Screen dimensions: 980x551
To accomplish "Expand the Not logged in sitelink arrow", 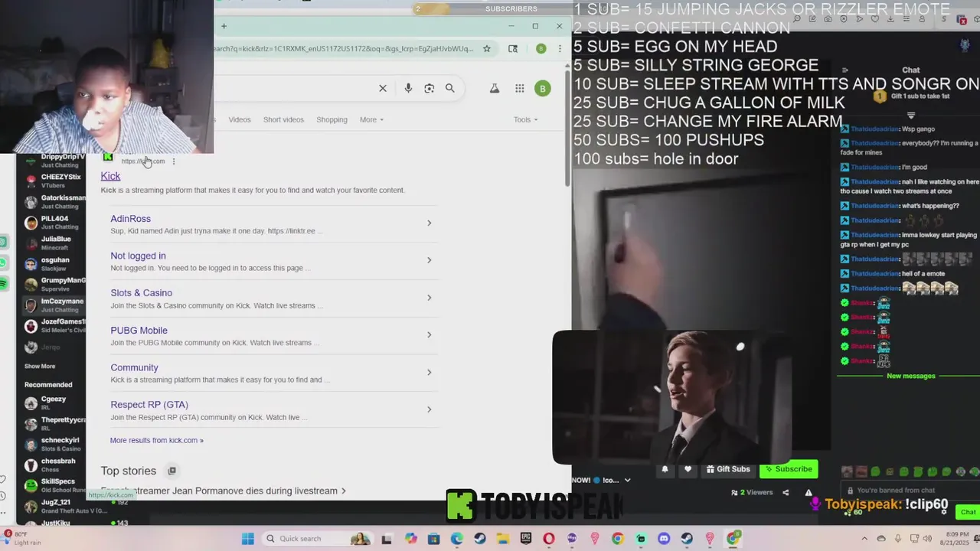I will (x=429, y=260).
